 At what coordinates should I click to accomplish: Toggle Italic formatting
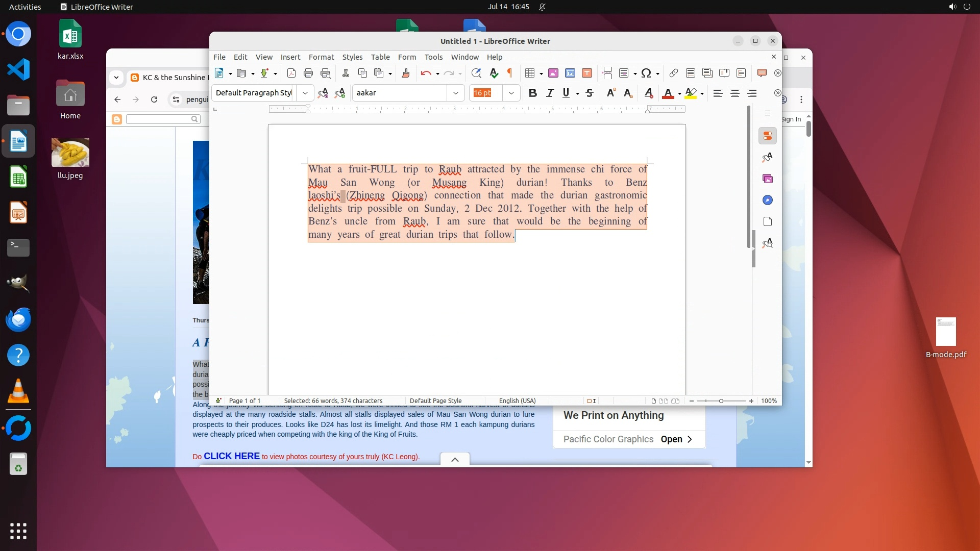[550, 93]
